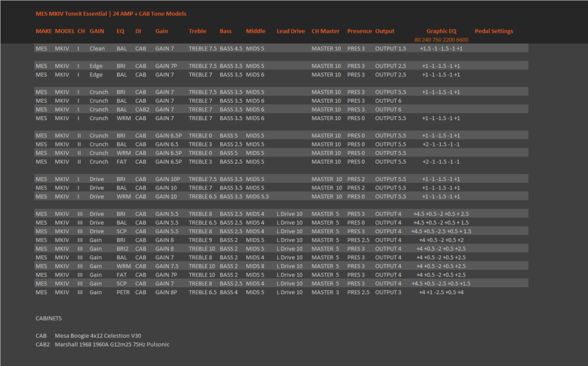
Task: Click 'FAT' in the channel II Crunch row
Action: click(122, 161)
